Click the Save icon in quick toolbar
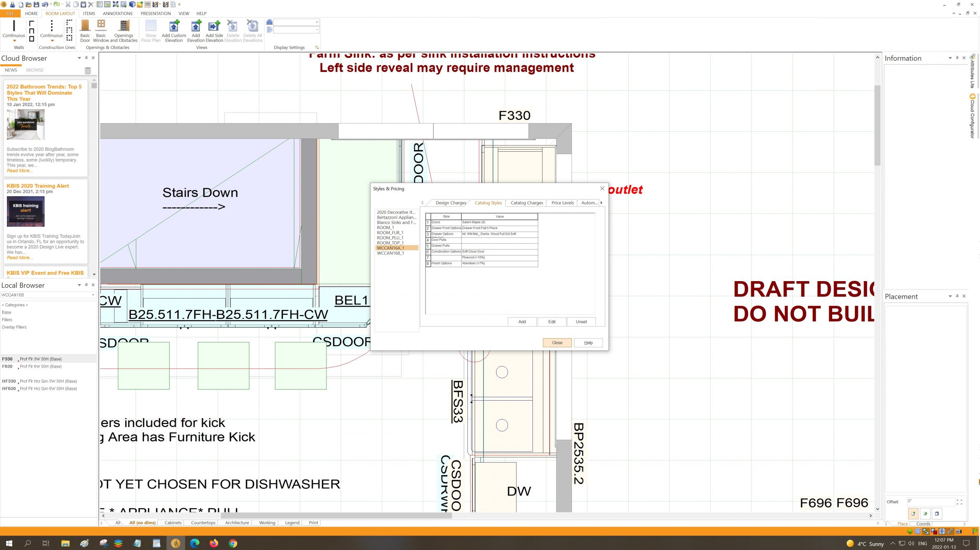Screen dimensions: 980x550 tap(36, 5)
